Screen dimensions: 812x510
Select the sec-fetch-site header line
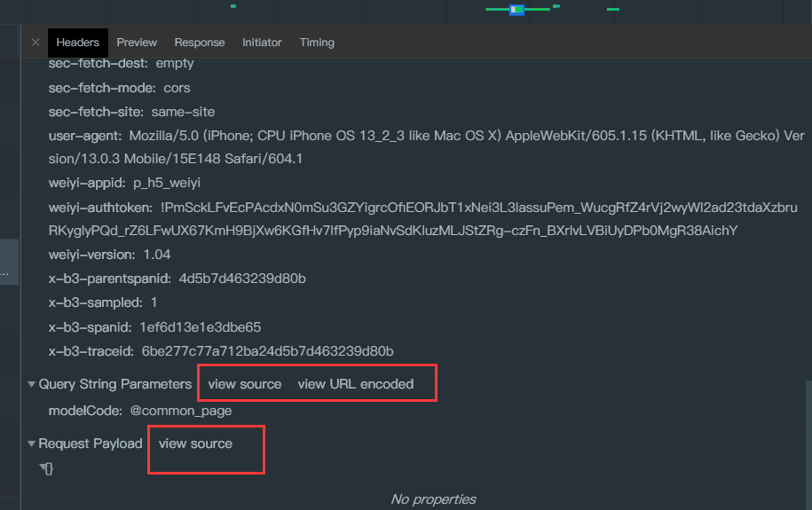click(131, 112)
